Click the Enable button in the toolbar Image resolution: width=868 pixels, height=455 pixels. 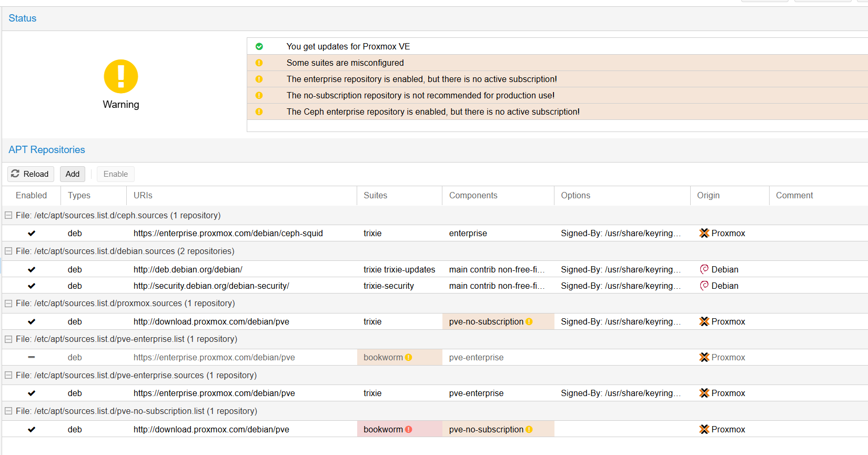[x=116, y=174]
